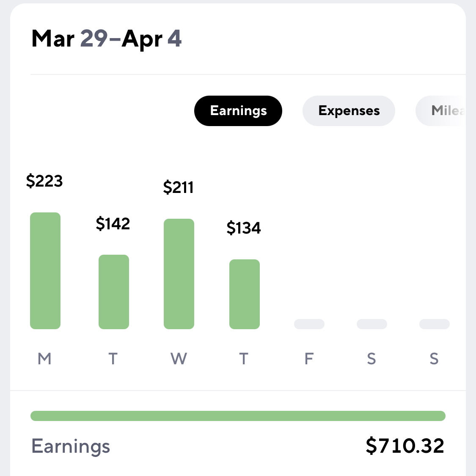
Task: Click the last empty Sunday placeholder
Action: pyautogui.click(x=435, y=324)
